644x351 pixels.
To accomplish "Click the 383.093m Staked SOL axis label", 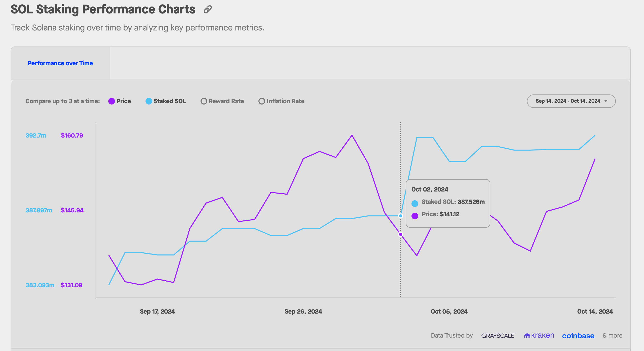I will tap(40, 285).
